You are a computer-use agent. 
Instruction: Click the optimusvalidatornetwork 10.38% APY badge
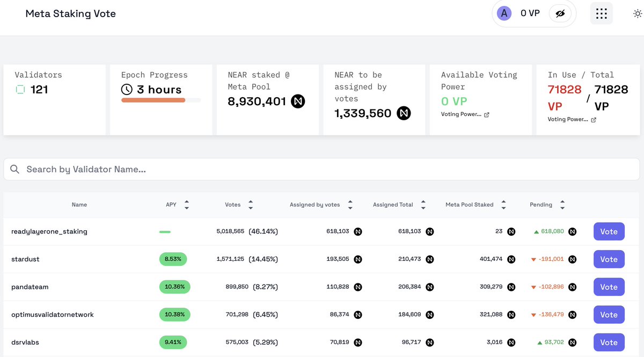click(x=174, y=315)
